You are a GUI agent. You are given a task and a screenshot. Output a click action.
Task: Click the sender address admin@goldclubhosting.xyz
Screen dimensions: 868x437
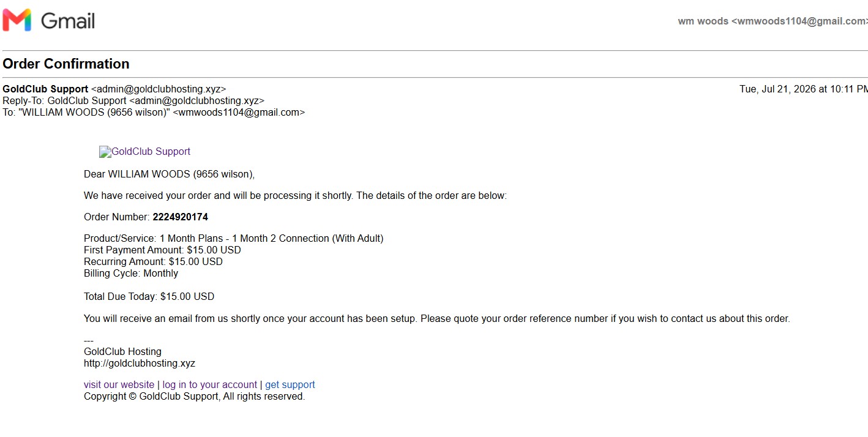pyautogui.click(x=159, y=89)
